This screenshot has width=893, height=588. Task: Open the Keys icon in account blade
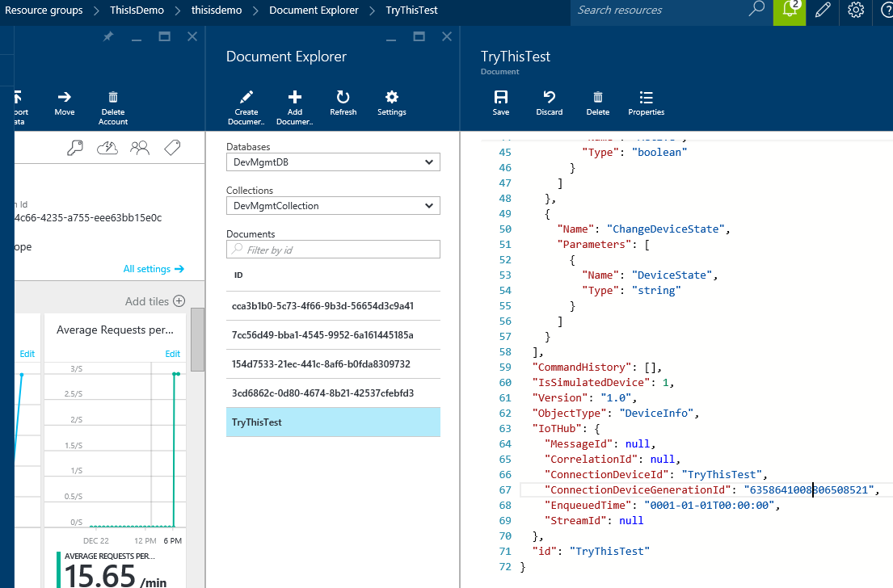(x=74, y=148)
